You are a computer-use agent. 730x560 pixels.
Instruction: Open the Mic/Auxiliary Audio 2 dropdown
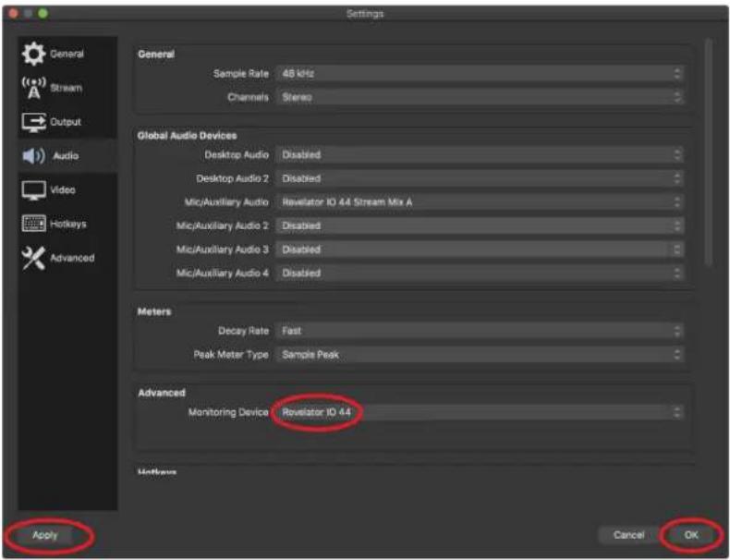[x=480, y=225]
